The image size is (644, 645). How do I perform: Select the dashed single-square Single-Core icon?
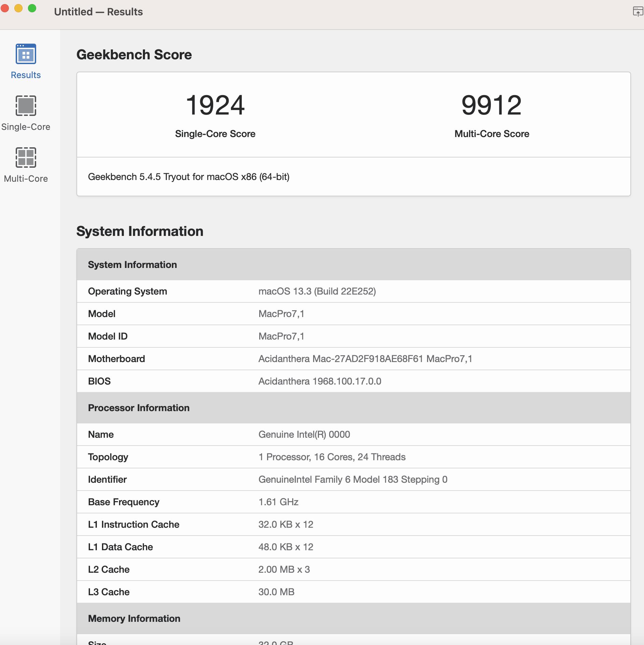[x=25, y=106]
